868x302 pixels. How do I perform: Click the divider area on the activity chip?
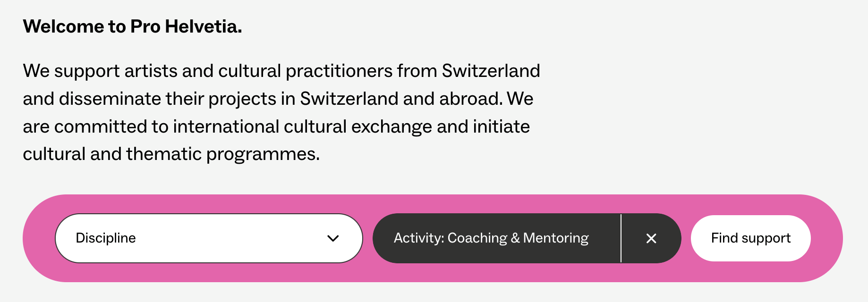621,238
